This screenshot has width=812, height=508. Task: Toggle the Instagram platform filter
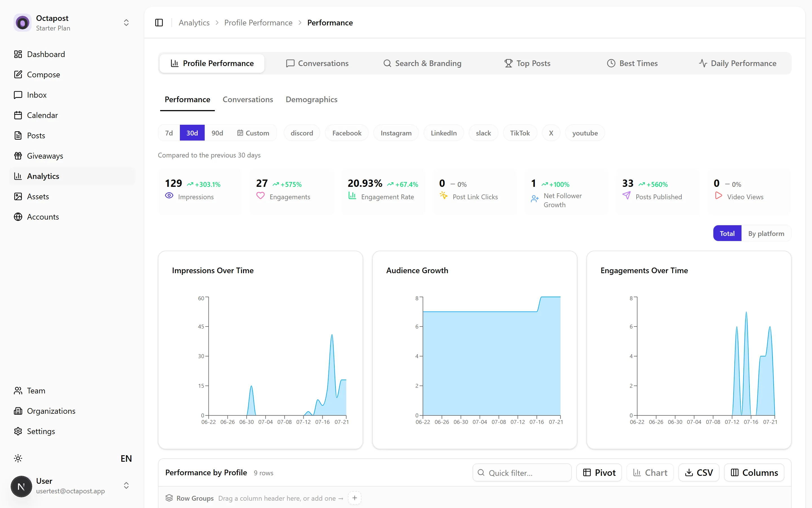coord(396,133)
